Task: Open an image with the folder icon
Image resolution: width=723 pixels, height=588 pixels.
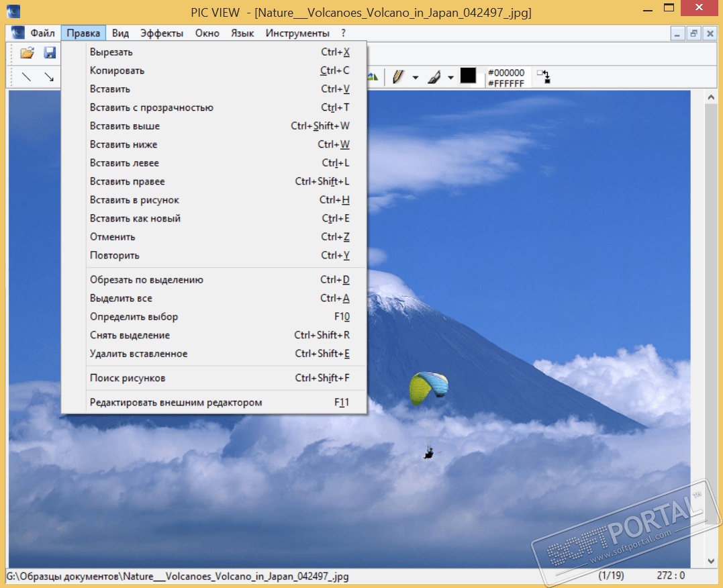Action: pyautogui.click(x=28, y=53)
